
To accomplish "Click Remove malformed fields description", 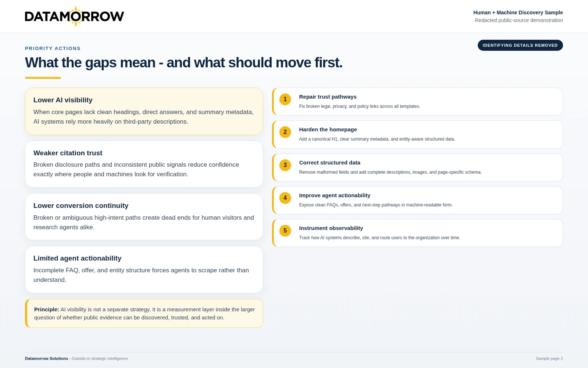I will click(390, 172).
